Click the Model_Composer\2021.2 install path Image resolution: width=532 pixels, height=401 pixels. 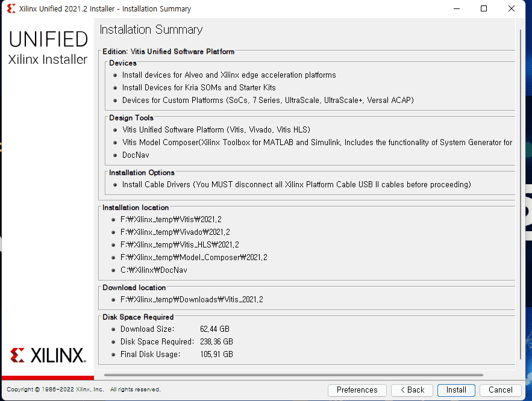[x=194, y=258]
